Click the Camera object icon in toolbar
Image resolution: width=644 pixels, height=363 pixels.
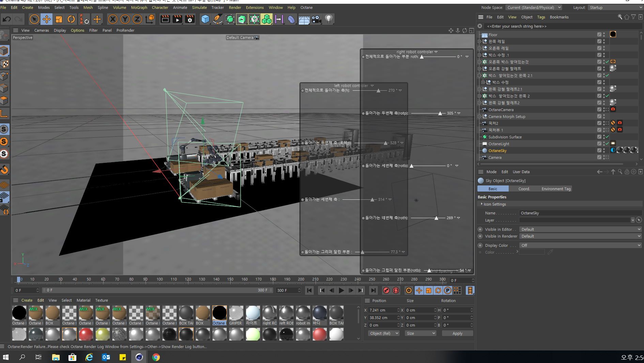[317, 19]
